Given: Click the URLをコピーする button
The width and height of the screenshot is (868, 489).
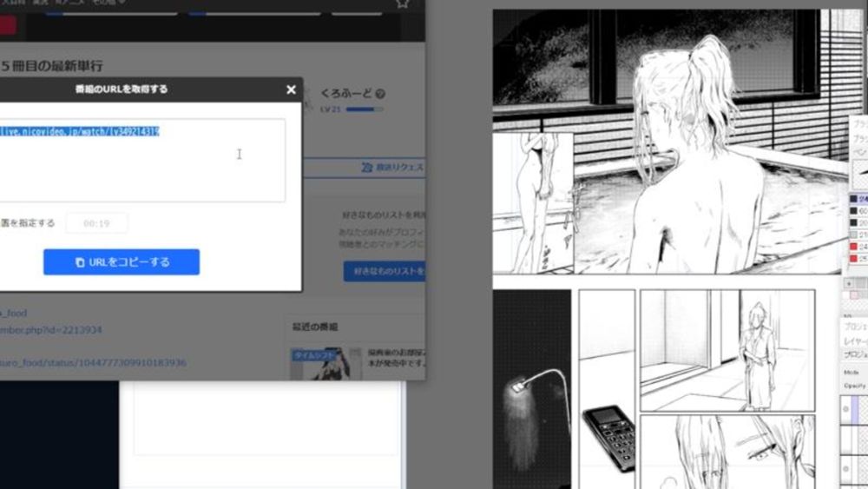Looking at the screenshot, I should tap(122, 262).
